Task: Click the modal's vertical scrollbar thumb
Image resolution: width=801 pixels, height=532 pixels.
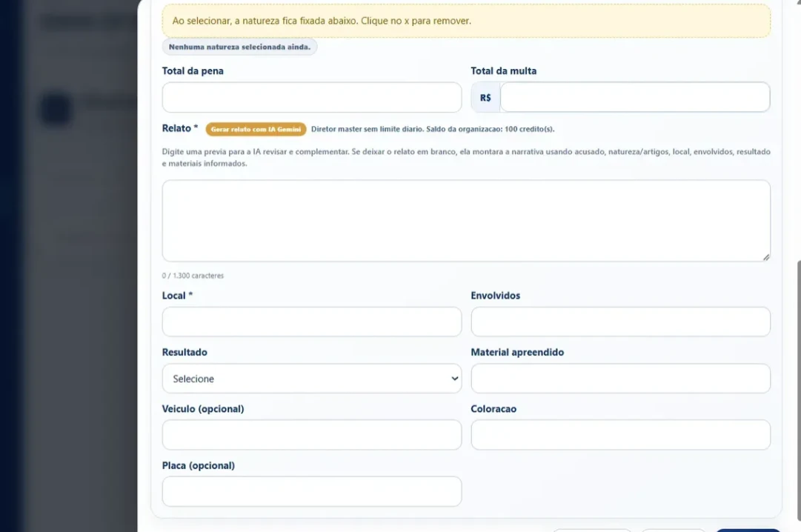Action: click(799, 388)
